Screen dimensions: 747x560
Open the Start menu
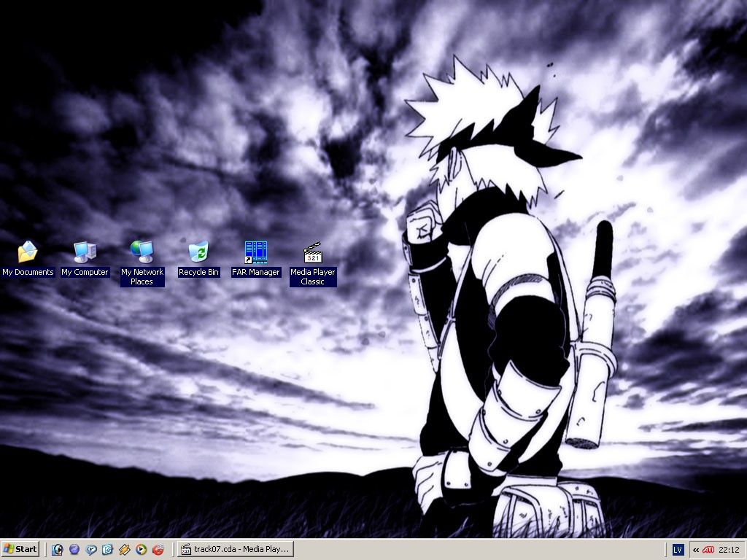(x=20, y=549)
